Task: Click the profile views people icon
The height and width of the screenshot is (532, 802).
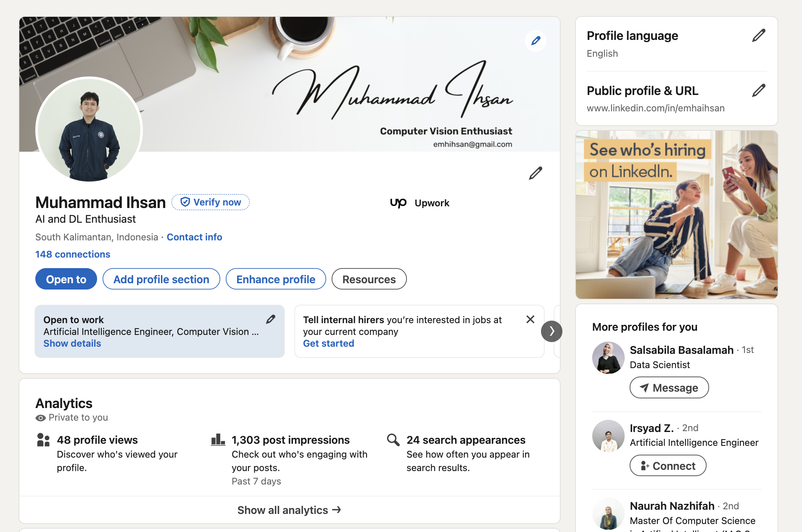Action: point(43,440)
